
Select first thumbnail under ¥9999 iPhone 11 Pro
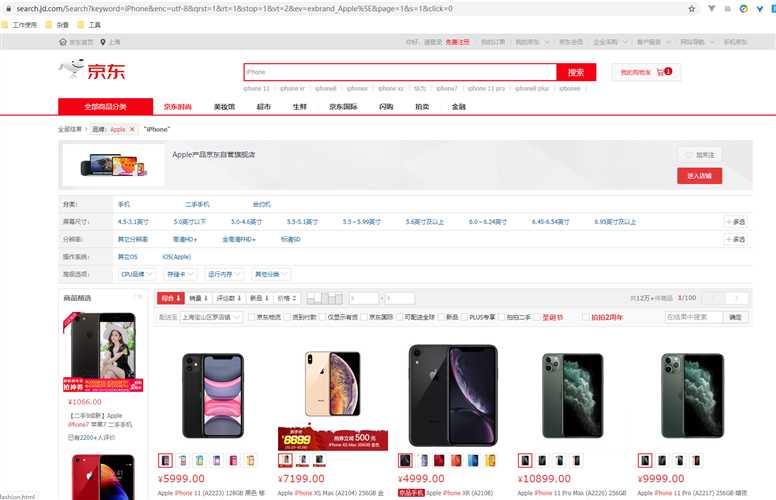[x=645, y=460]
